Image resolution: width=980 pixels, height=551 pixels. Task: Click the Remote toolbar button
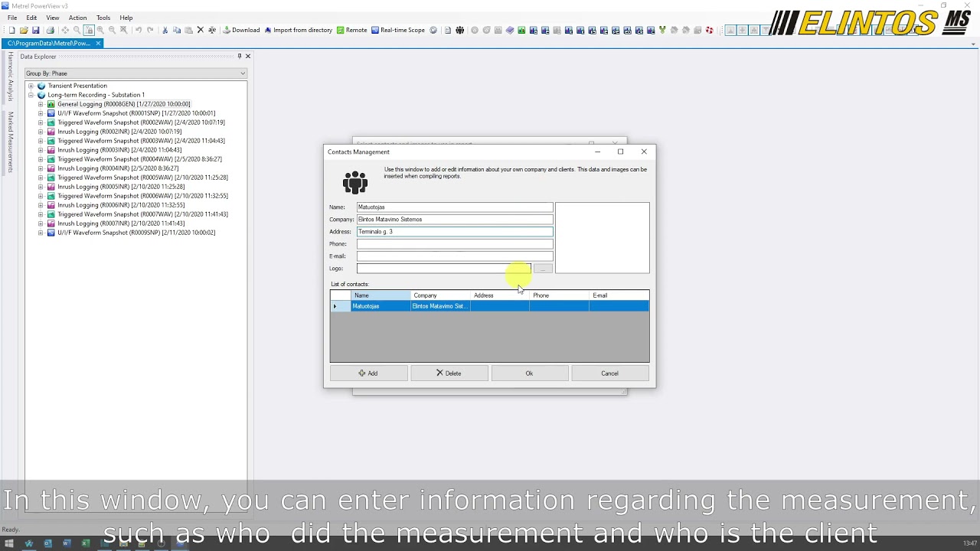pos(352,30)
